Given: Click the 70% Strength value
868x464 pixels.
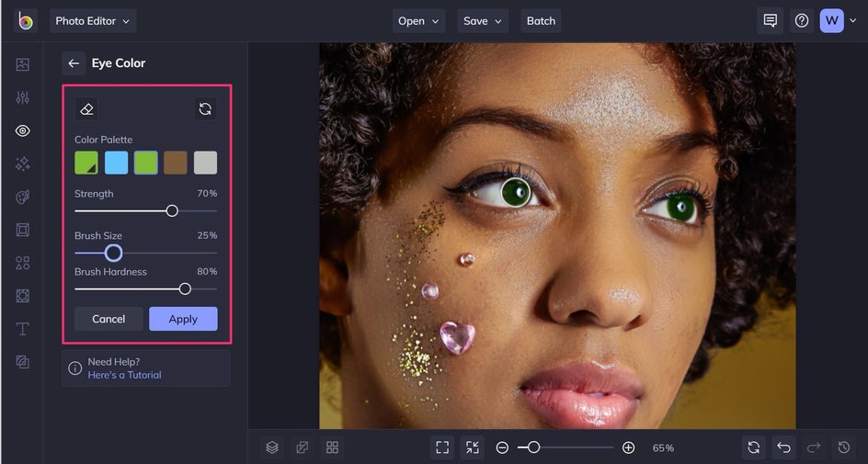Looking at the screenshot, I should [x=207, y=194].
